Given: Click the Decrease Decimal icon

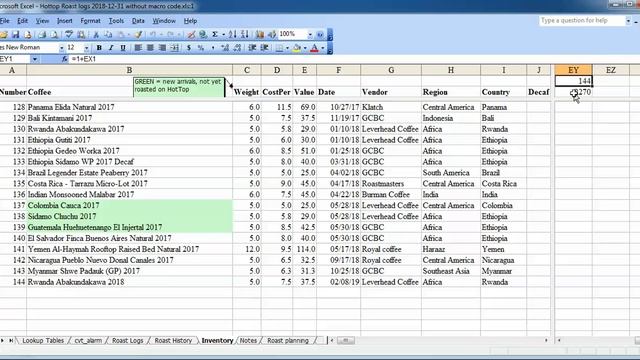Looking at the screenshot, I should (237, 48).
